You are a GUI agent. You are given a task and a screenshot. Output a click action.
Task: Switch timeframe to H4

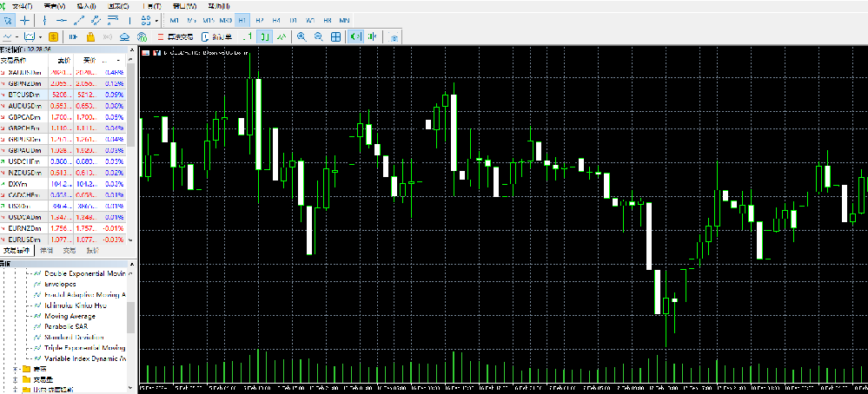pos(276,21)
